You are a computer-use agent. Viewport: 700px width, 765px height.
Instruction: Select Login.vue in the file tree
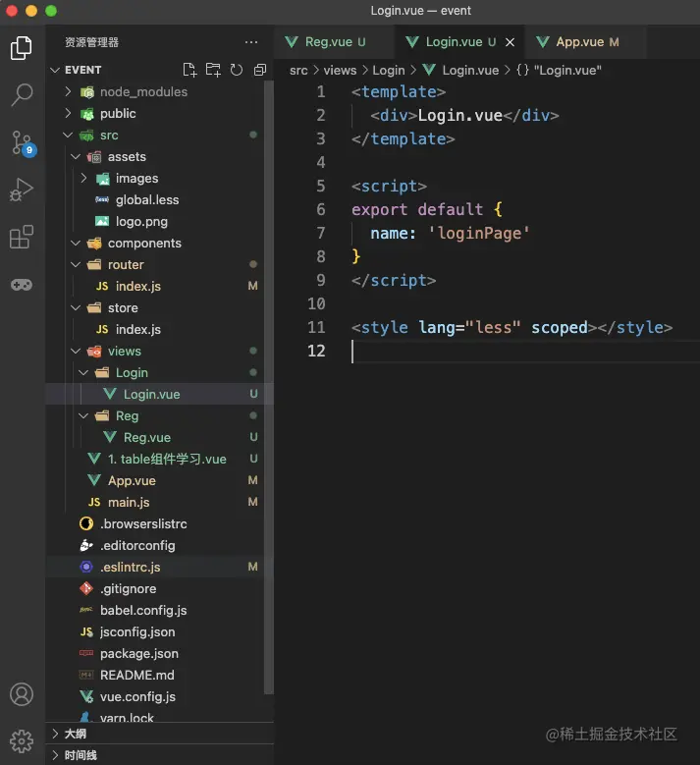(x=155, y=394)
